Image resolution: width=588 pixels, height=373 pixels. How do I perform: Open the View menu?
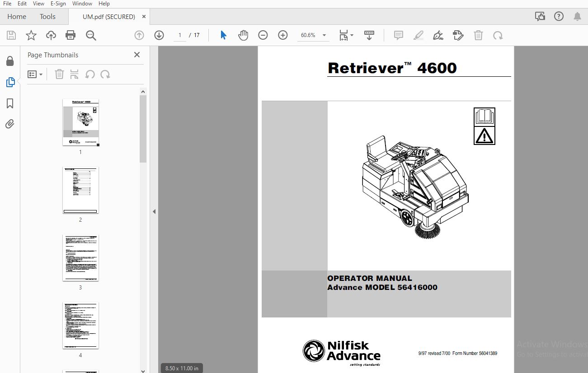tap(39, 4)
